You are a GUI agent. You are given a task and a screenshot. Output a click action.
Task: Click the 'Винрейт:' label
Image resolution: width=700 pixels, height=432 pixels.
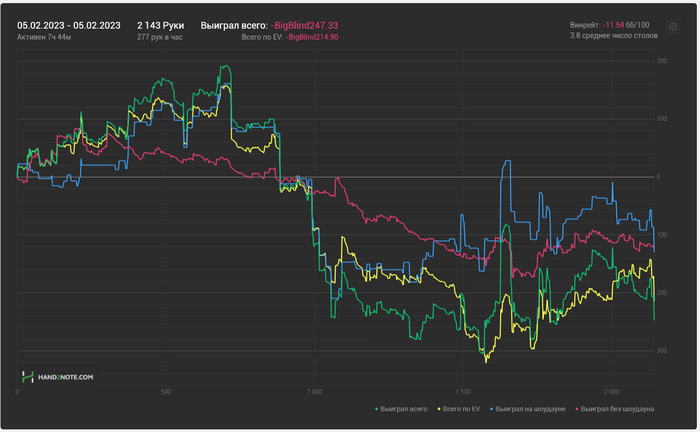click(x=585, y=25)
